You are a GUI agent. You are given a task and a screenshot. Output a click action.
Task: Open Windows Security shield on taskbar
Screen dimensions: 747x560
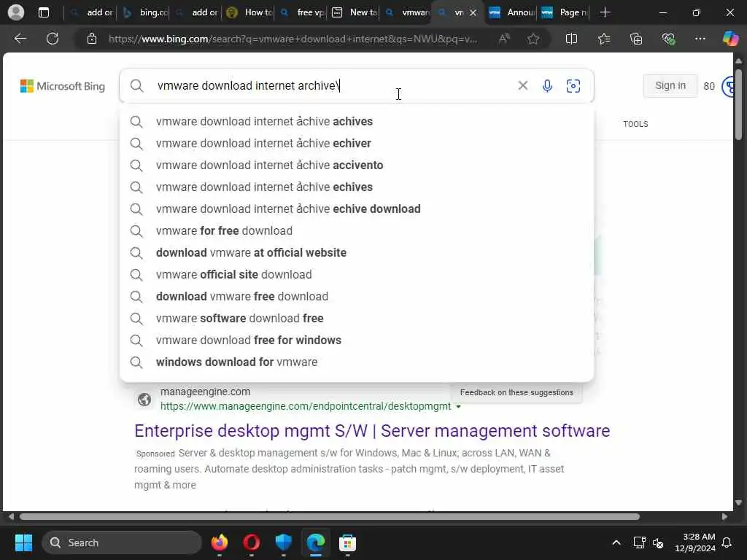pyautogui.click(x=284, y=542)
